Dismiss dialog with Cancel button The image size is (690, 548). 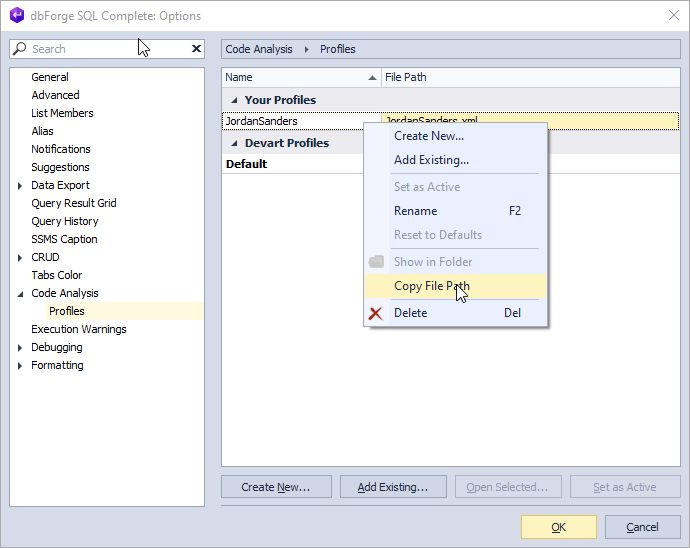[642, 527]
